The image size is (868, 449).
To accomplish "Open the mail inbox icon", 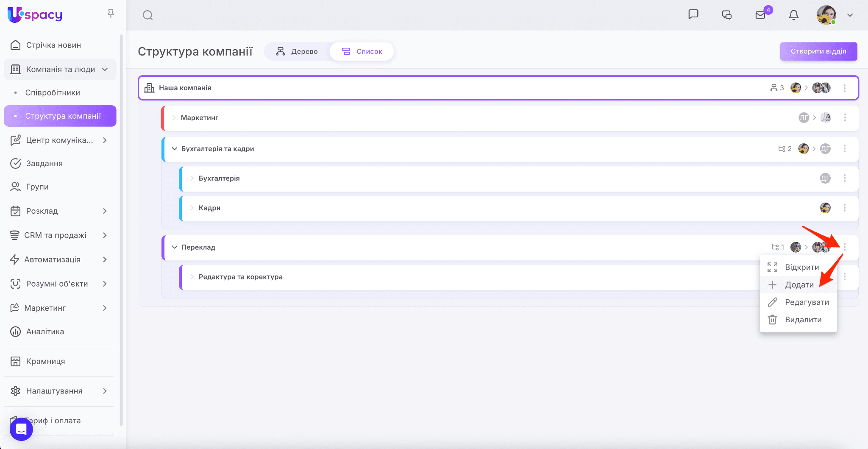I will 760,15.
